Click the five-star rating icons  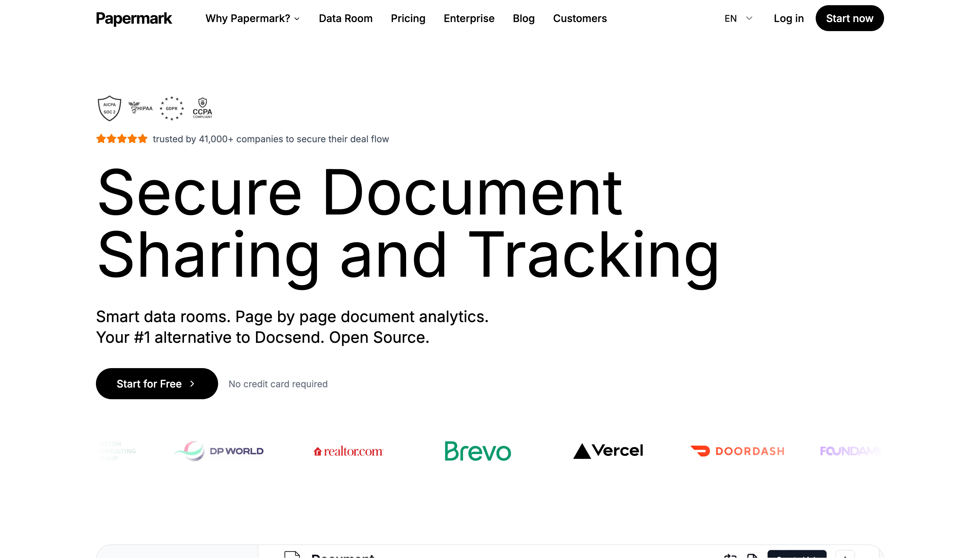122,139
